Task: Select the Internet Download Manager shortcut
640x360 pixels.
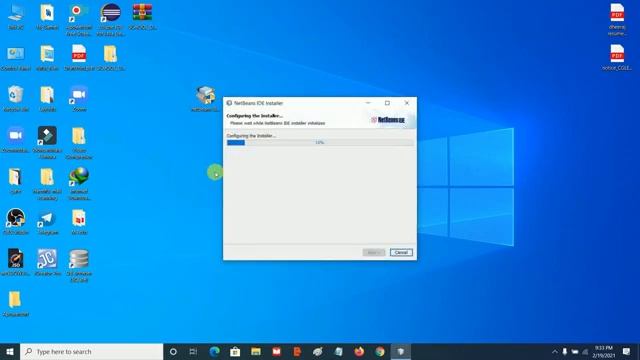Action: click(79, 184)
